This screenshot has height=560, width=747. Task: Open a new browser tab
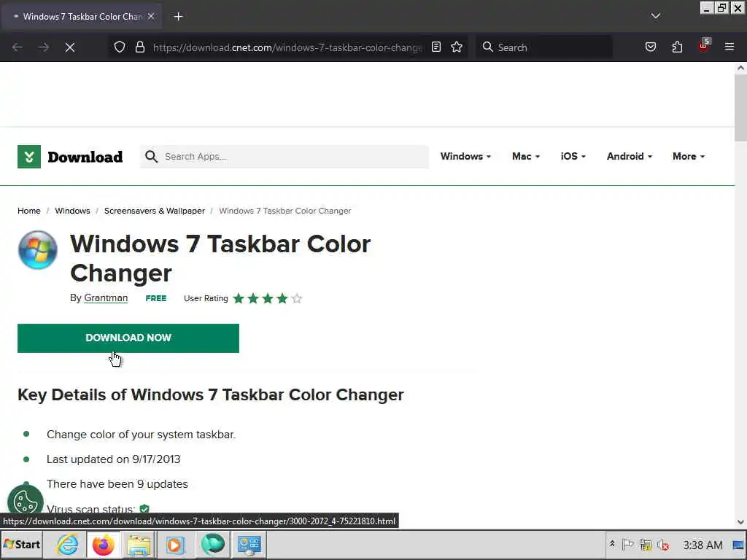pos(178,17)
